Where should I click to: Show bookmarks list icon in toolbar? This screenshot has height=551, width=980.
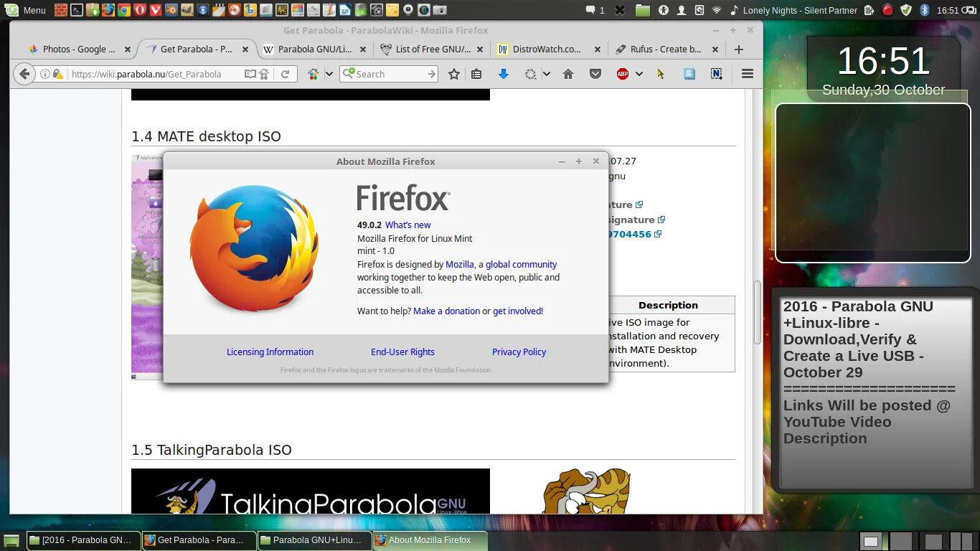coord(476,74)
